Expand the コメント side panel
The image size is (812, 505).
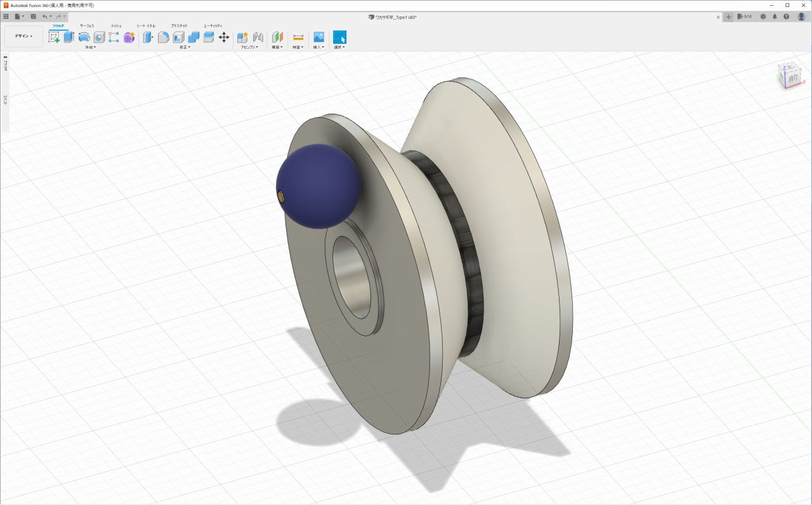5,100
